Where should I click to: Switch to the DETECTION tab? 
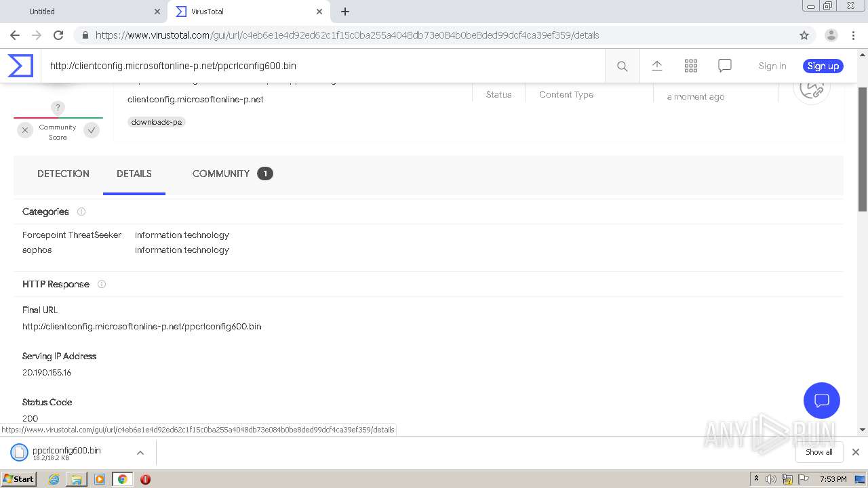click(x=63, y=174)
